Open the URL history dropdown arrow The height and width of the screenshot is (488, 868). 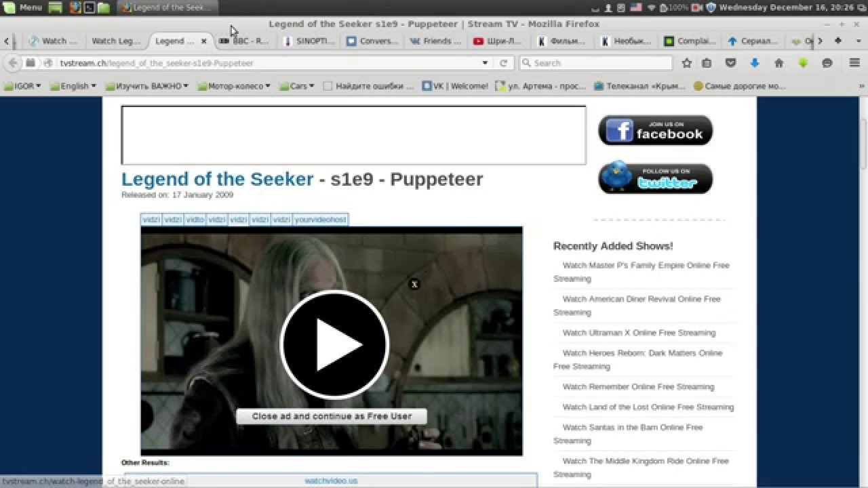[485, 63]
